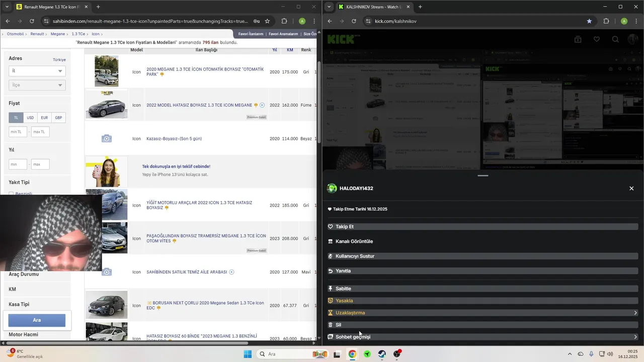Select Yasakla to ban user
Viewport: 644px width, 362px height.
pyautogui.click(x=483, y=301)
